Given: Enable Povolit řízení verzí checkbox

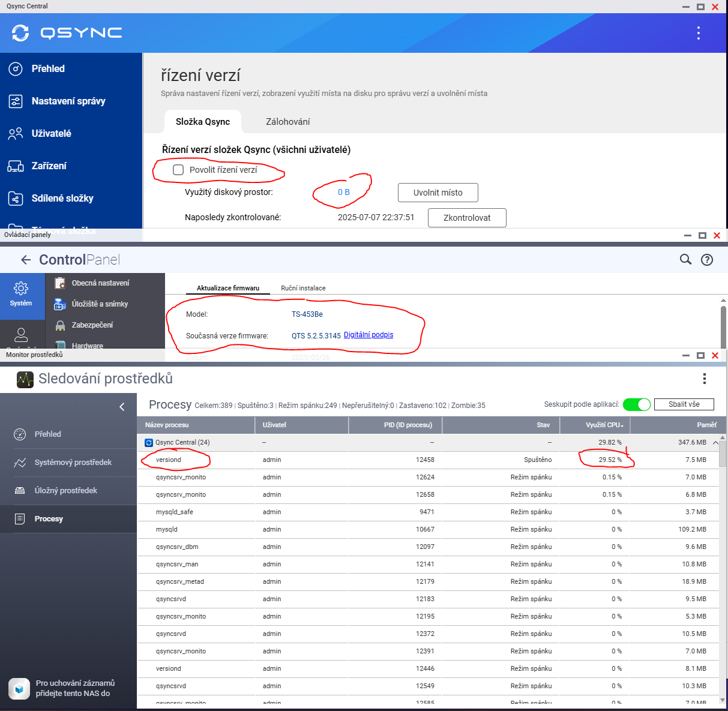Looking at the screenshot, I should [x=178, y=170].
